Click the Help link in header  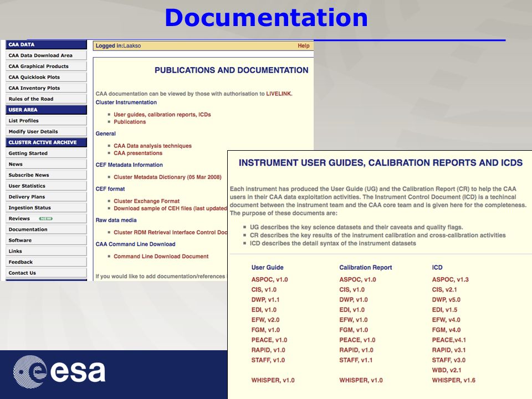(x=304, y=46)
